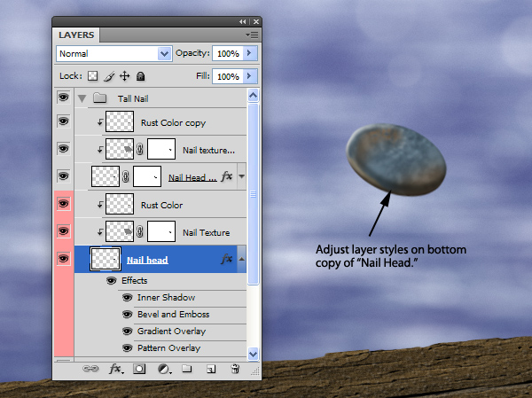
Task: Toggle visibility of Nail Texture layer
Action: coord(64,231)
